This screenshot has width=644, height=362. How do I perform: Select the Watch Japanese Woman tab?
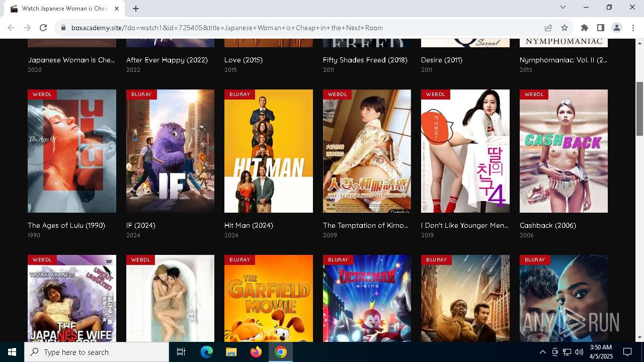click(x=64, y=9)
